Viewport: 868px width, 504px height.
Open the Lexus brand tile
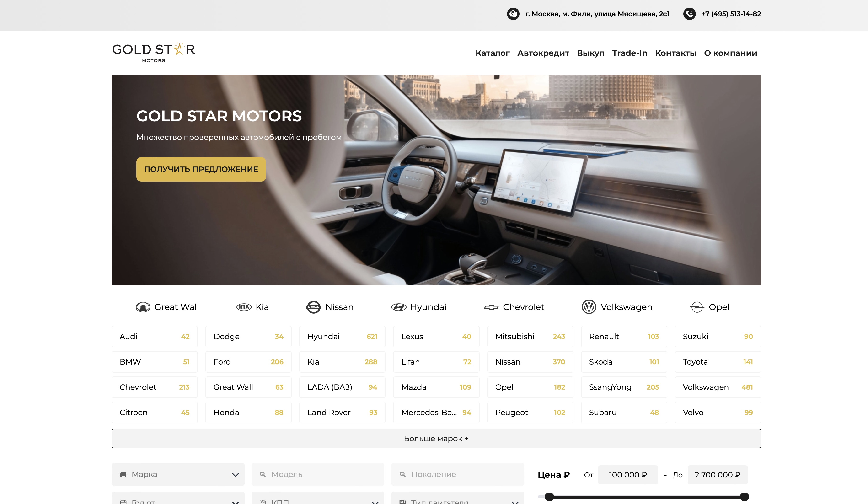click(x=436, y=337)
